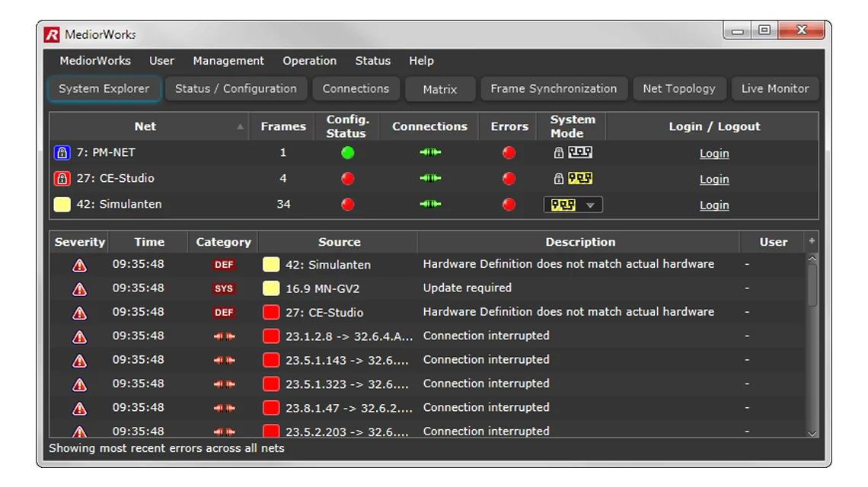The width and height of the screenshot is (868, 487).
Task: Click the yellow square icon for 42: Simulanten net
Action: 62,204
